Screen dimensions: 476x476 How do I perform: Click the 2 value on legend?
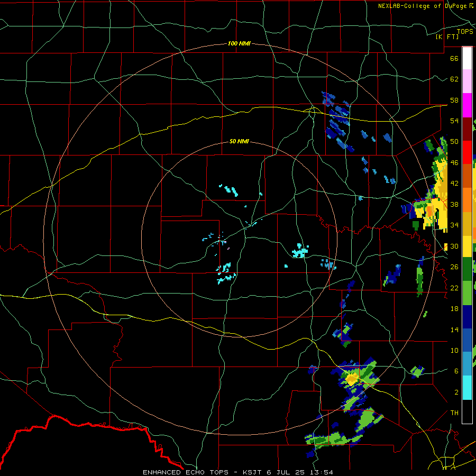pyautogui.click(x=456, y=392)
